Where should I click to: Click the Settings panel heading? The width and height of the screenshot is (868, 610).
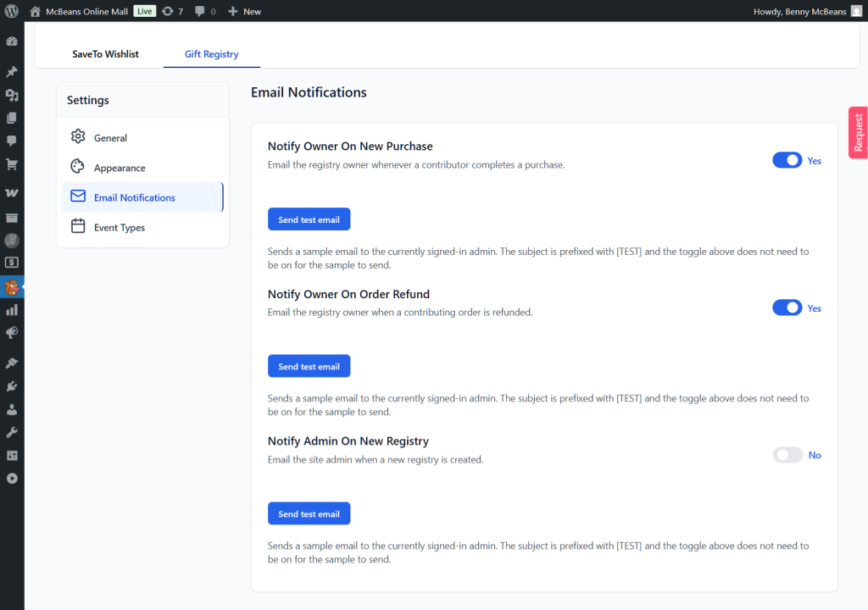[88, 100]
